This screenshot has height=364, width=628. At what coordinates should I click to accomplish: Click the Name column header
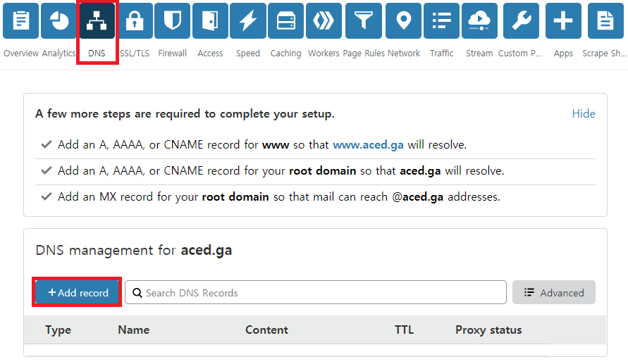click(x=134, y=330)
